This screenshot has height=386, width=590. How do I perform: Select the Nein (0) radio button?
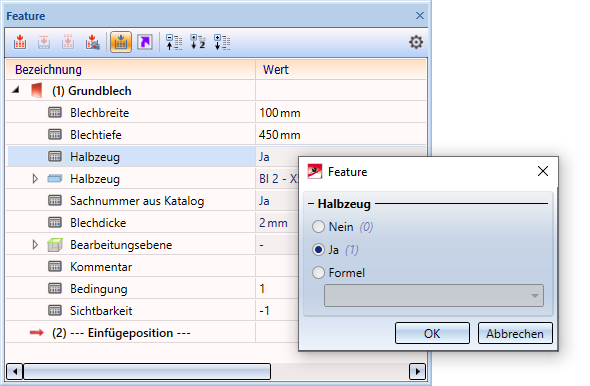click(x=318, y=227)
